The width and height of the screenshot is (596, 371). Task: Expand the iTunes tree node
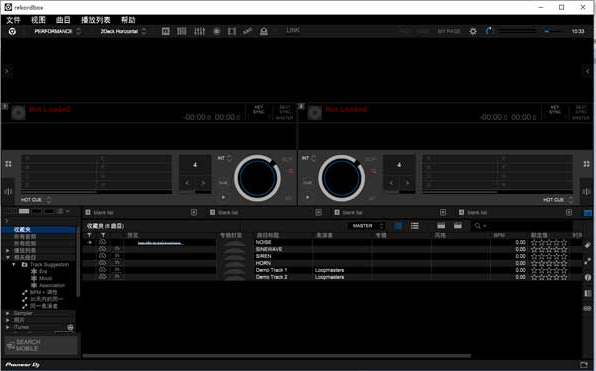point(8,327)
